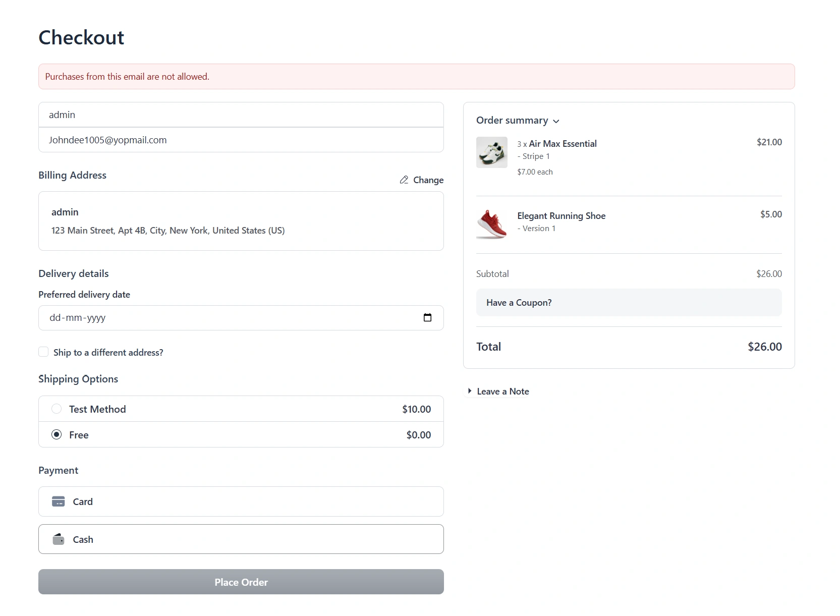Choose the Card payment option
The height and width of the screenshot is (616, 840).
tap(241, 501)
